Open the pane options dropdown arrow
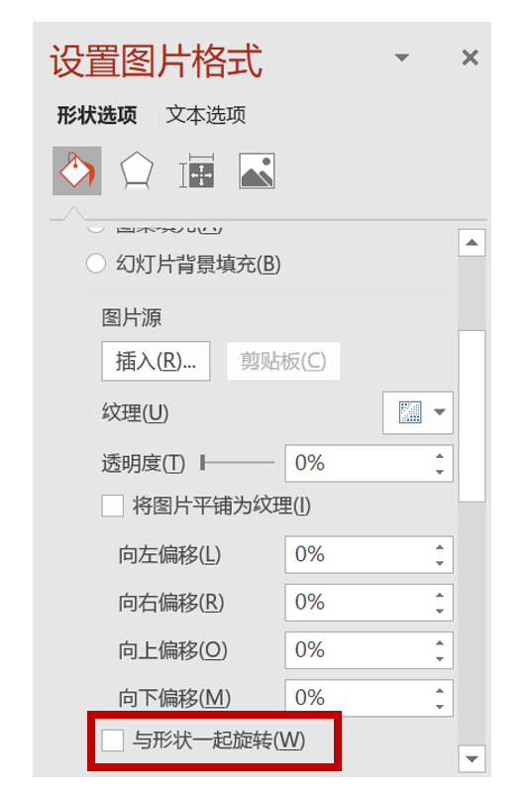532x800 pixels. pos(402,57)
